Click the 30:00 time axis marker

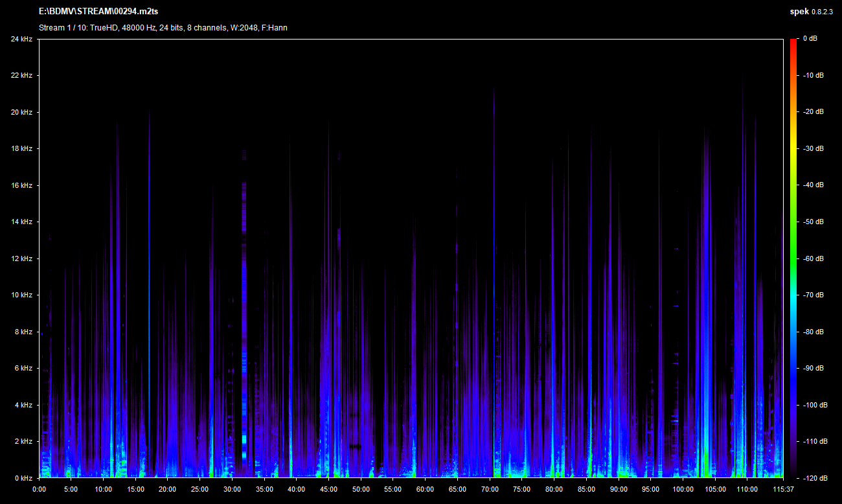click(232, 489)
